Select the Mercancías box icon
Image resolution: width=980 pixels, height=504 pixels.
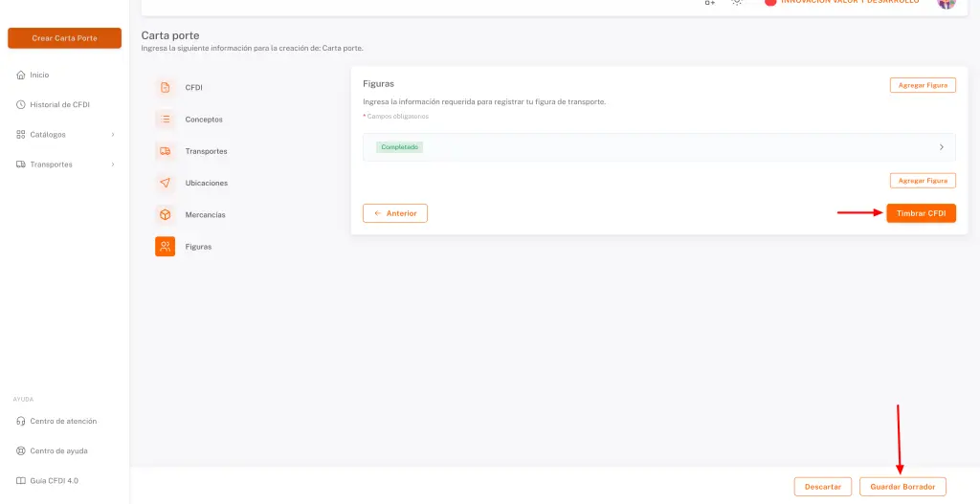[x=165, y=215]
